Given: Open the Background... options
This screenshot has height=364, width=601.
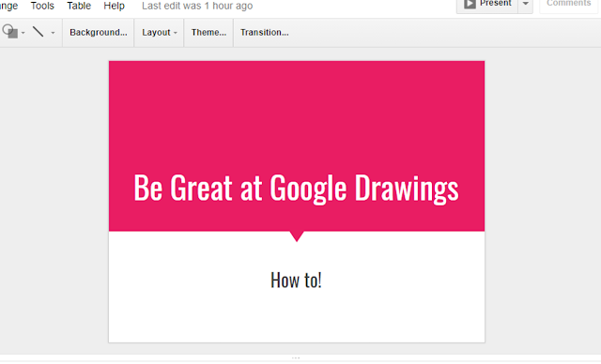Looking at the screenshot, I should tap(98, 33).
